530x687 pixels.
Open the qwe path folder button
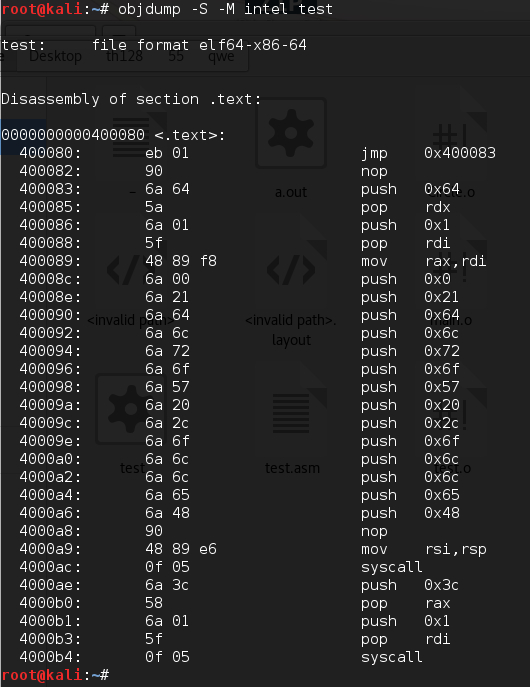(x=221, y=57)
